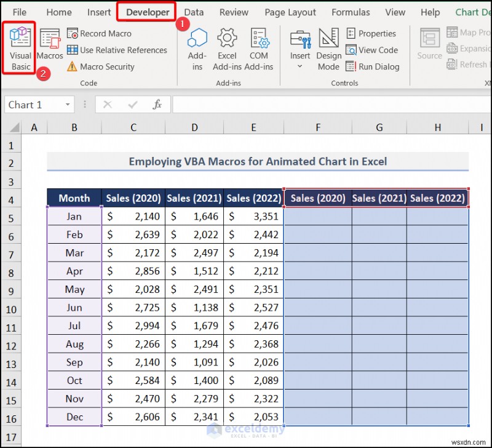Open the Macros dialog
Screen dimensions: 492x448
coord(50,44)
